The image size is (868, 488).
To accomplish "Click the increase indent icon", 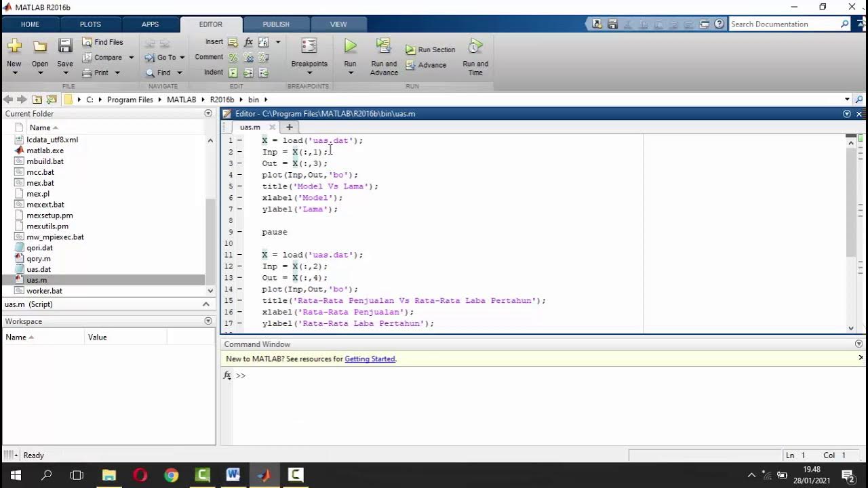I will (x=248, y=73).
